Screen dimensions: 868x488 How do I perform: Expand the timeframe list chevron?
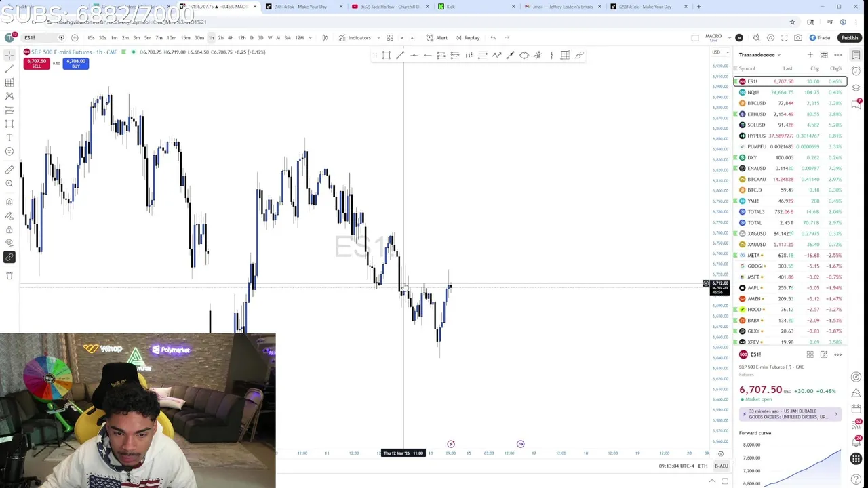click(311, 38)
